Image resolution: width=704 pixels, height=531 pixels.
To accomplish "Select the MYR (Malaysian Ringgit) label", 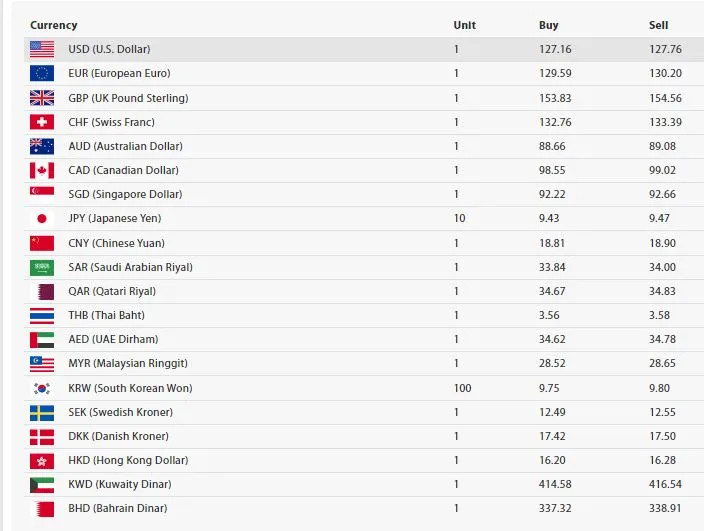I will pyautogui.click(x=128, y=363).
